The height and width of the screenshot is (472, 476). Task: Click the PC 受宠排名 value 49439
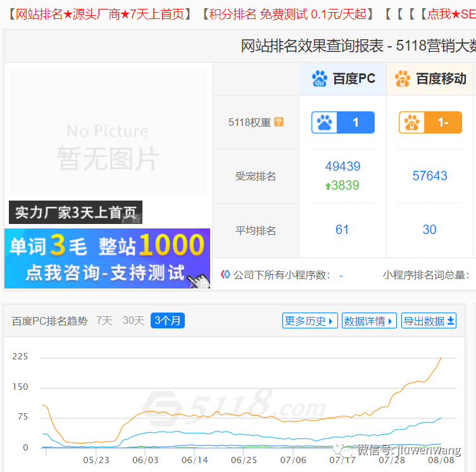pos(342,166)
